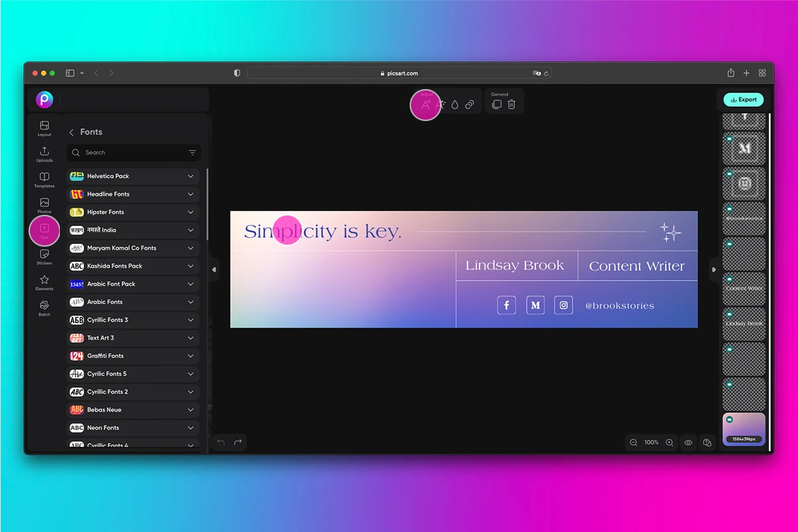Viewport: 798px width, 532px height.
Task: Go back using the Fonts panel chevron
Action: click(x=72, y=132)
